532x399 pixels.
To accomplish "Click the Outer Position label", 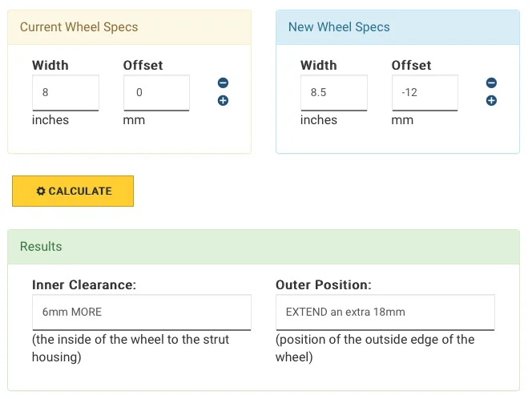I will coord(324,284).
